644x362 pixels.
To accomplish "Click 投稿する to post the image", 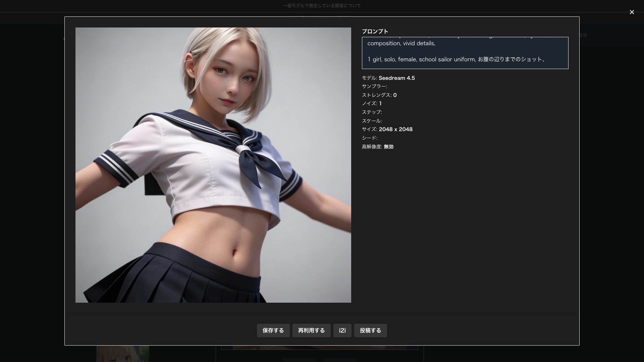I will 370,330.
